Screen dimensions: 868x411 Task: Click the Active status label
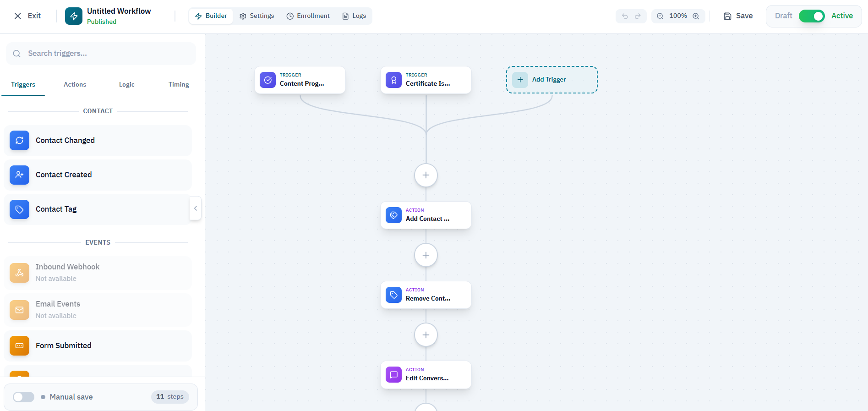(842, 16)
